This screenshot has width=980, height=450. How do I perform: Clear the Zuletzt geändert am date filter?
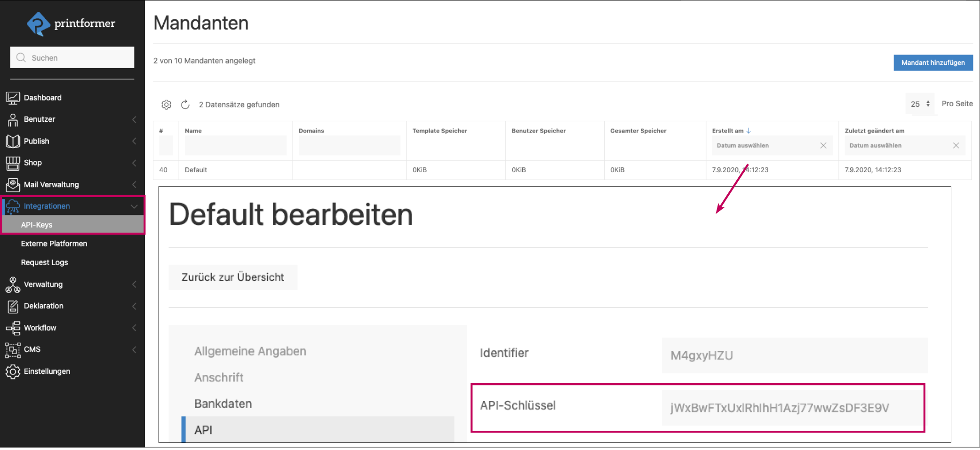click(956, 145)
